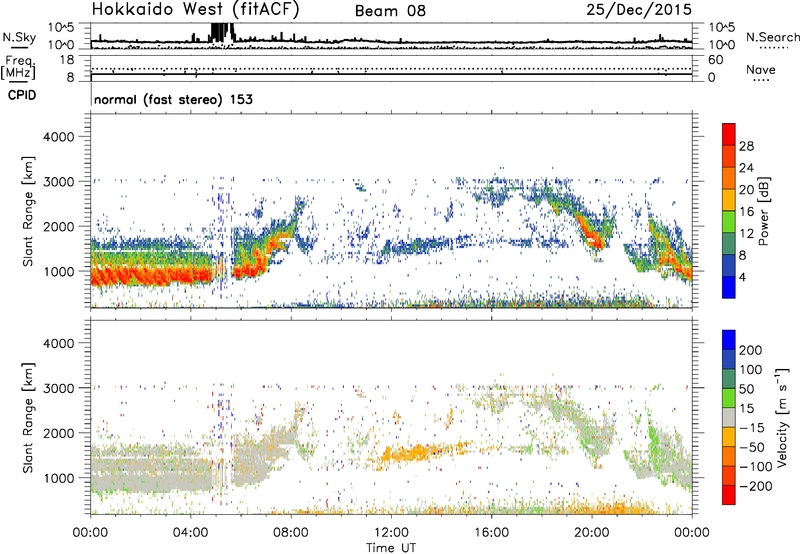Select the 'Beam 08' label
The width and height of the screenshot is (800, 554).
[x=390, y=11]
